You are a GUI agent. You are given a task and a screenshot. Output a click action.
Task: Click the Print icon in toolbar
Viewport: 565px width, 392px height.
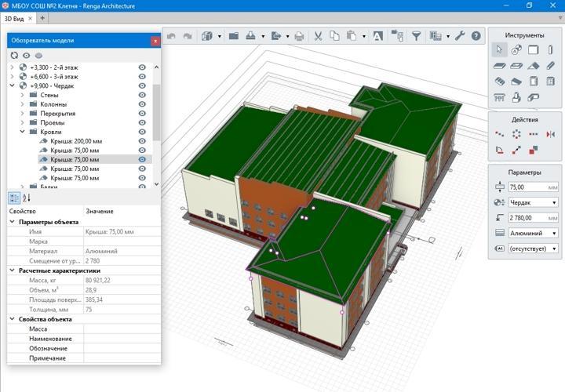(x=299, y=36)
